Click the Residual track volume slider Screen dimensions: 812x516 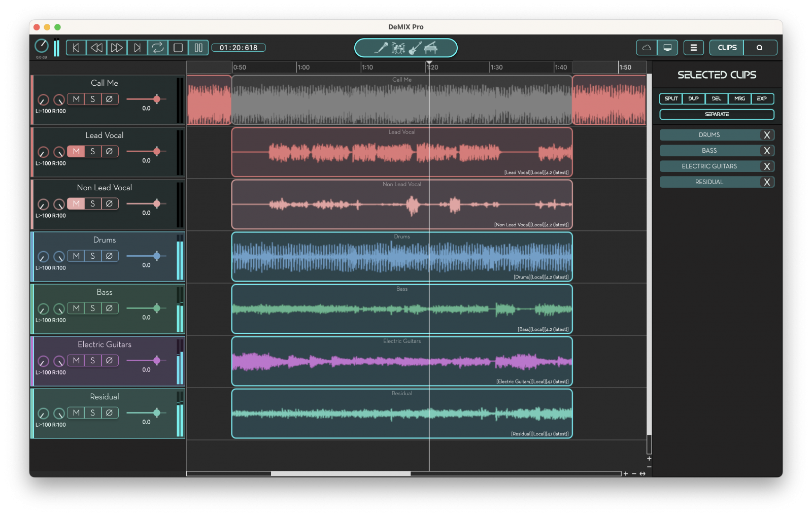pyautogui.click(x=157, y=412)
